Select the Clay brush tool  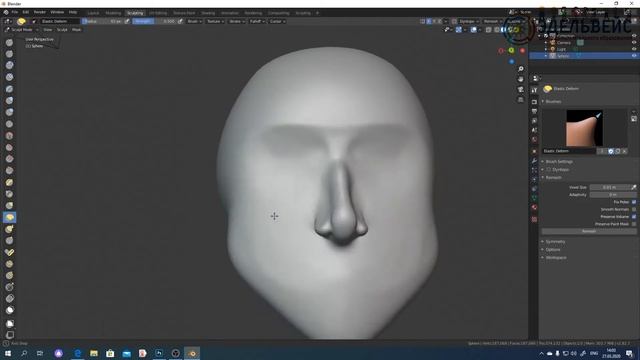(9, 65)
